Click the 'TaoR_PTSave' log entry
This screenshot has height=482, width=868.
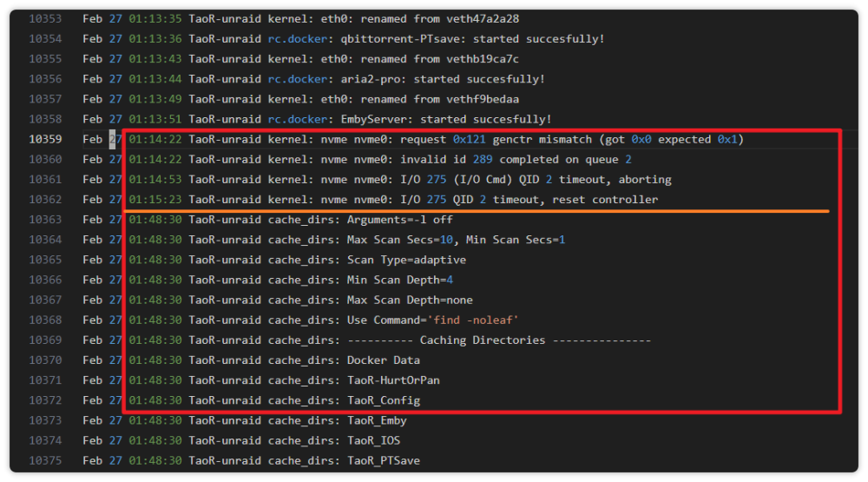pyautogui.click(x=383, y=460)
